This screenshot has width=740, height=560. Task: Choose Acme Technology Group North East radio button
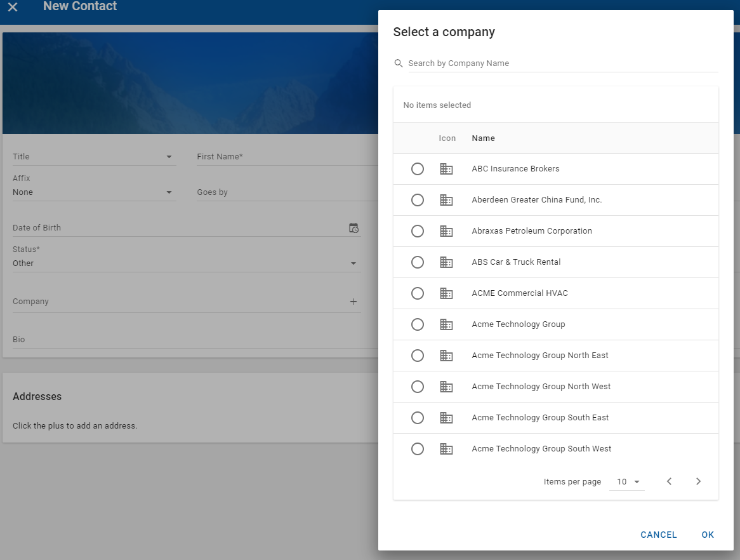tap(418, 356)
